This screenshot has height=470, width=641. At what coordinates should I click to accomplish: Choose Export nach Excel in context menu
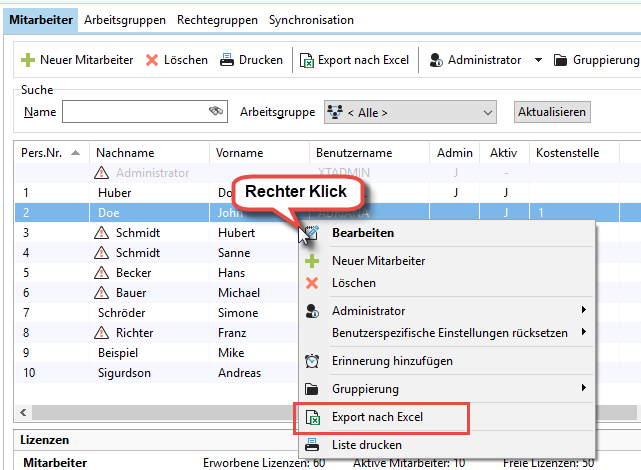coord(378,416)
